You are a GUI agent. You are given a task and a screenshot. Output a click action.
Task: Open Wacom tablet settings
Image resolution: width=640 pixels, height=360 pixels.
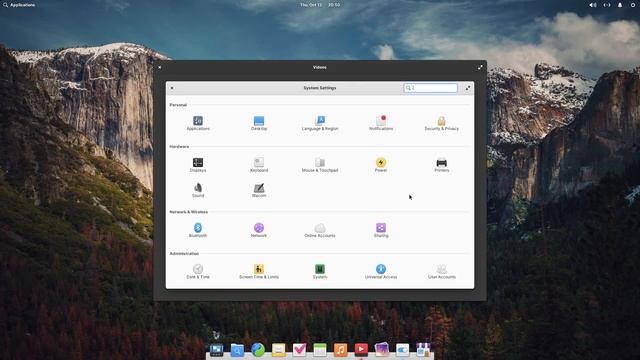(x=259, y=190)
